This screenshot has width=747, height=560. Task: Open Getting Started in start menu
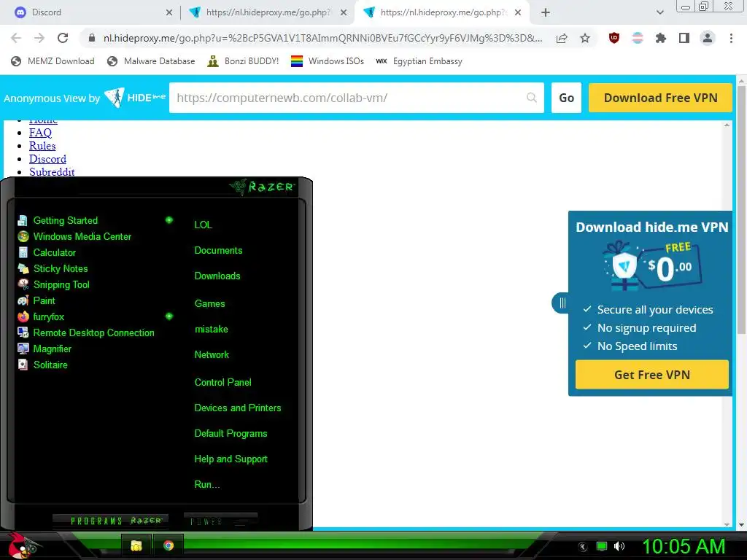tap(65, 220)
